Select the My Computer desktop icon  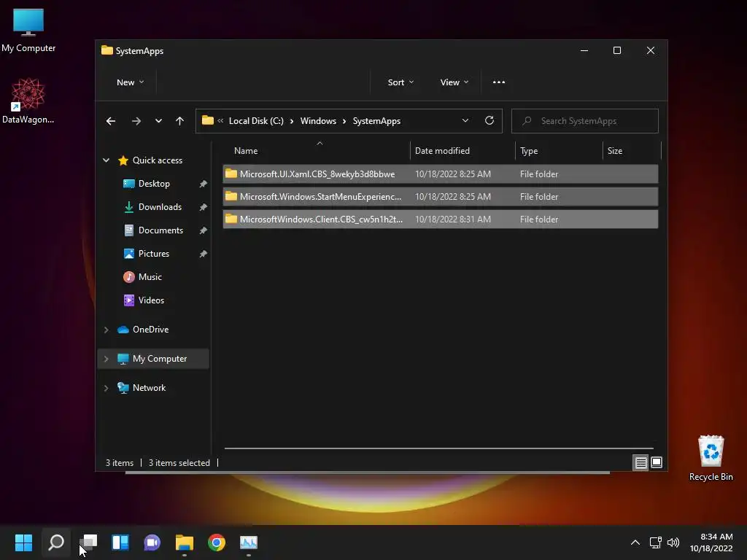pyautogui.click(x=28, y=31)
